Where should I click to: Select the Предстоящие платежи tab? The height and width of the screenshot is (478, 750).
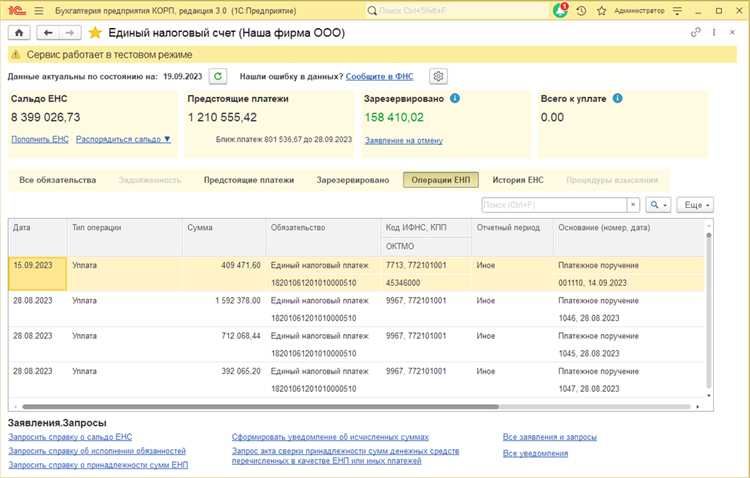(249, 180)
